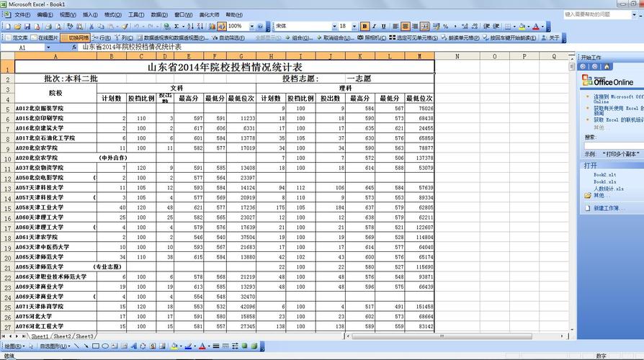The width and height of the screenshot is (644, 360).
Task: Open the 插入 Insert menu
Action: (90, 15)
